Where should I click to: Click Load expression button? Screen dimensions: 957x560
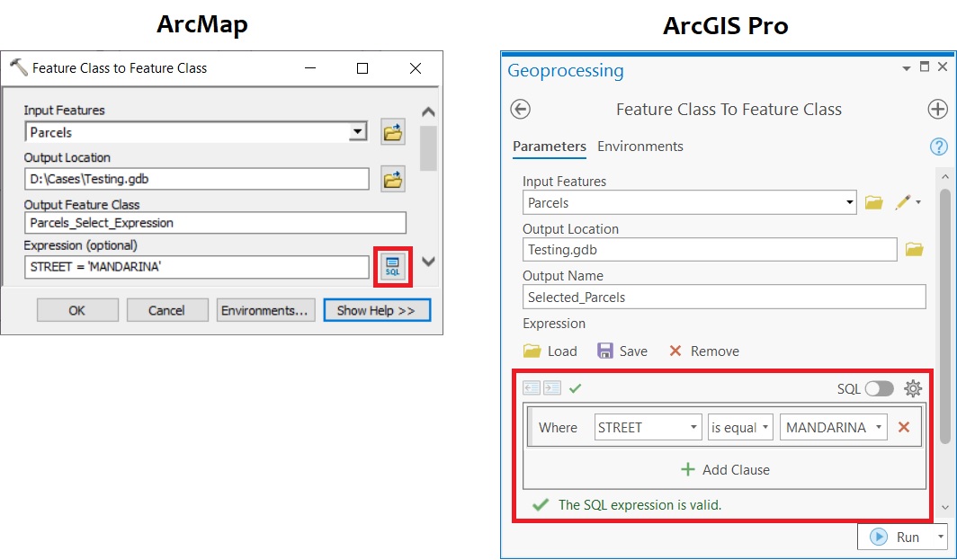tap(550, 351)
